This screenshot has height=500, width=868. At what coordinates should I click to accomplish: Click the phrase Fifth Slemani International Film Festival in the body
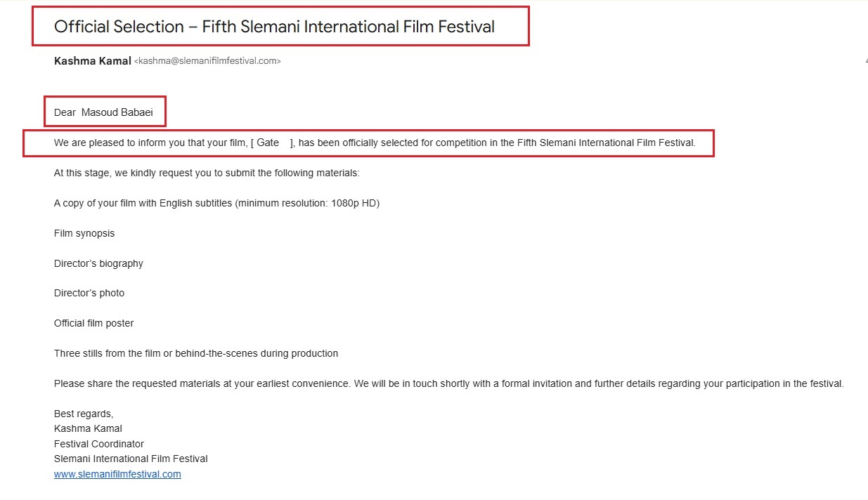(605, 143)
